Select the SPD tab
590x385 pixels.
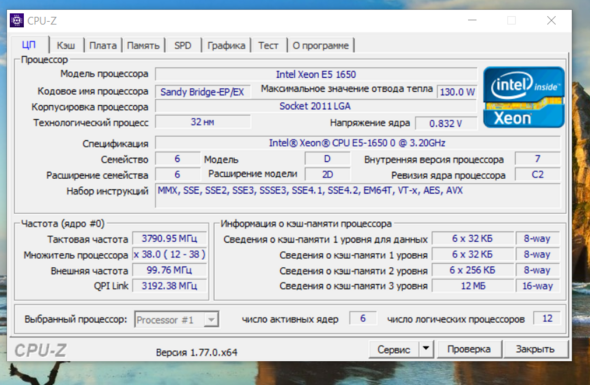point(183,46)
